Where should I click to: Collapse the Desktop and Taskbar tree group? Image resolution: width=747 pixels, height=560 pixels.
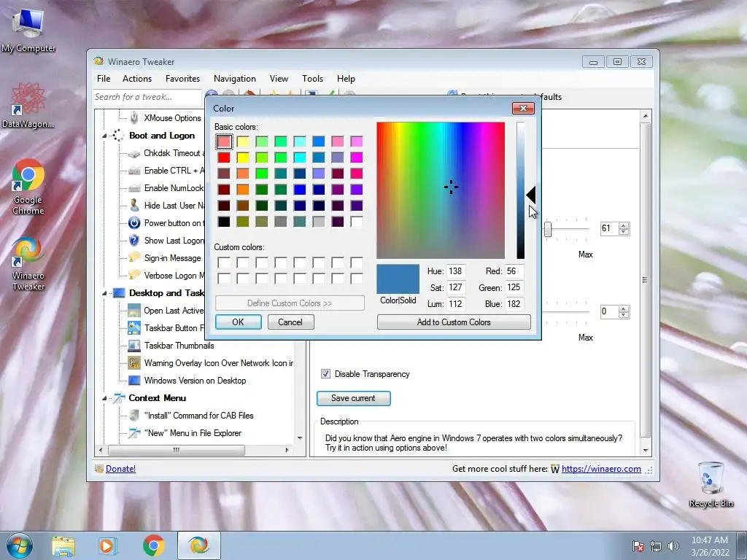point(104,293)
